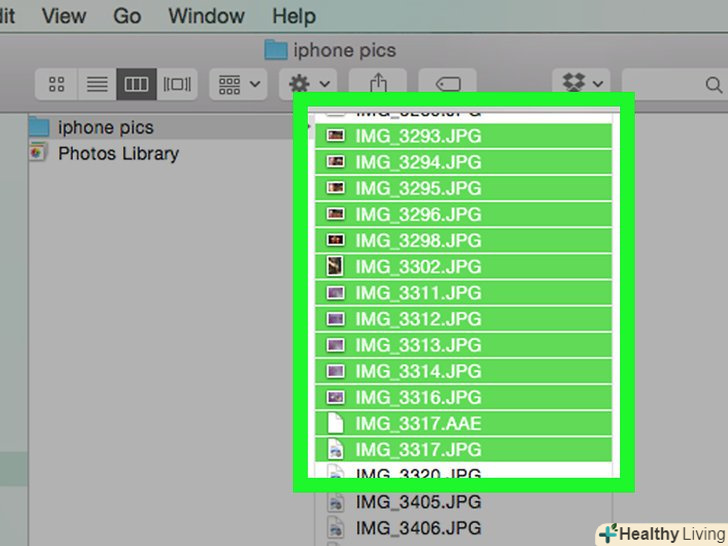Select column view button
This screenshot has height=546, width=728.
point(136,84)
